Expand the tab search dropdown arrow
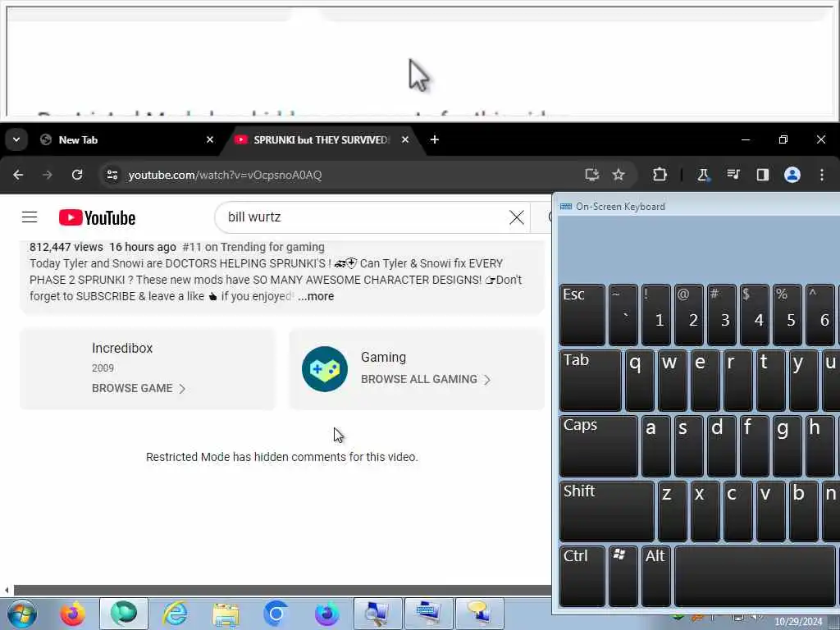Viewport: 840px width, 630px height. 16,139
